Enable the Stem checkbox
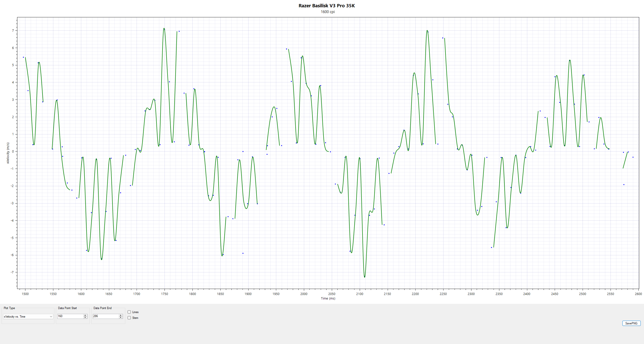 click(x=129, y=318)
